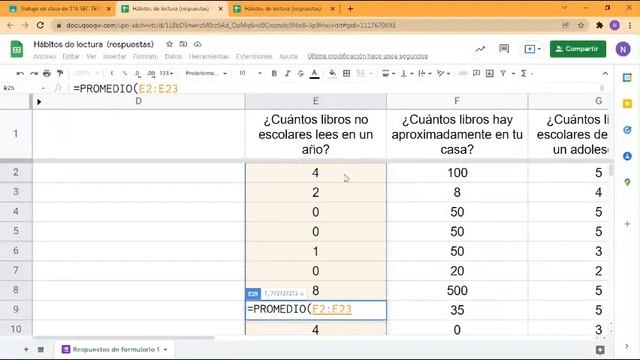Print the spreadsheet

pos(47,73)
